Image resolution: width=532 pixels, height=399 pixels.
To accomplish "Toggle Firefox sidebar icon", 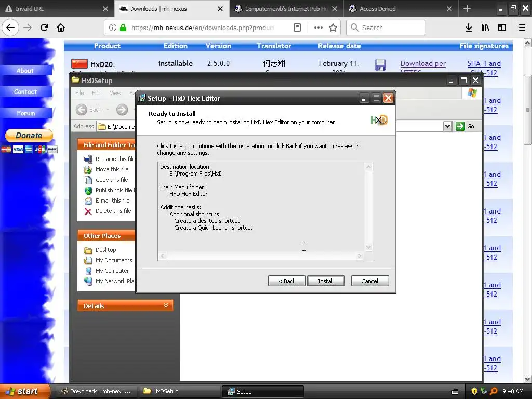I will tap(502, 28).
